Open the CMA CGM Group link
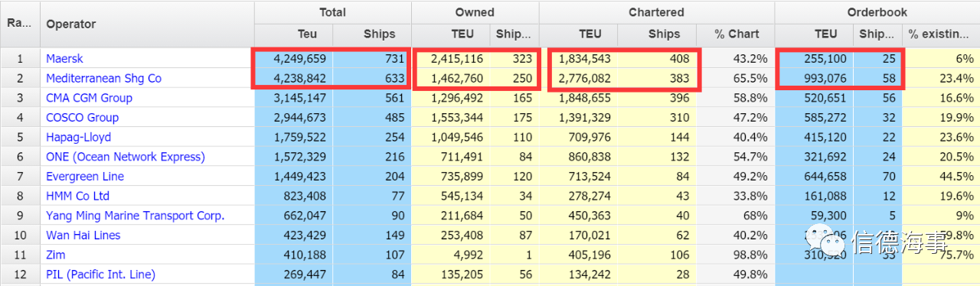Screen dimensions: 980x286 [x=89, y=98]
